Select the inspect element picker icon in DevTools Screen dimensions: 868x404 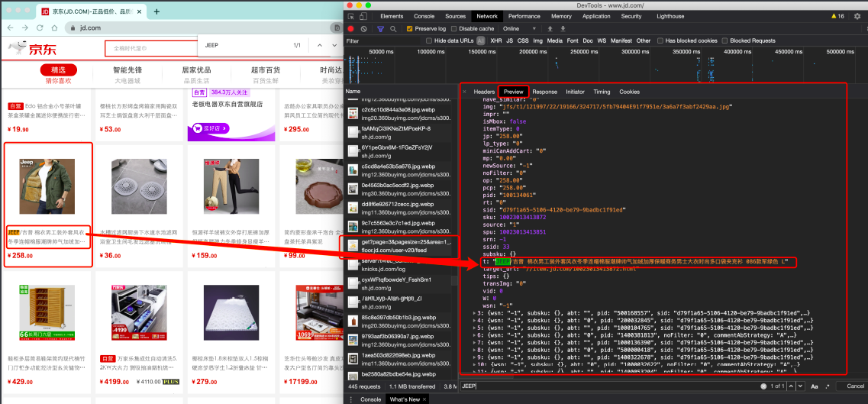pos(350,17)
